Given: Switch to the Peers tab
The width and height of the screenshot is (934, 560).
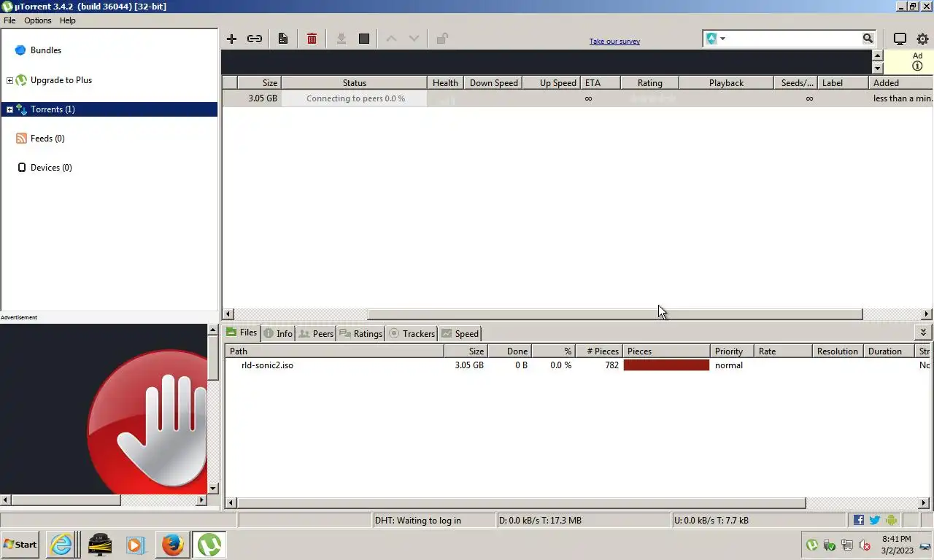Looking at the screenshot, I should [x=316, y=333].
